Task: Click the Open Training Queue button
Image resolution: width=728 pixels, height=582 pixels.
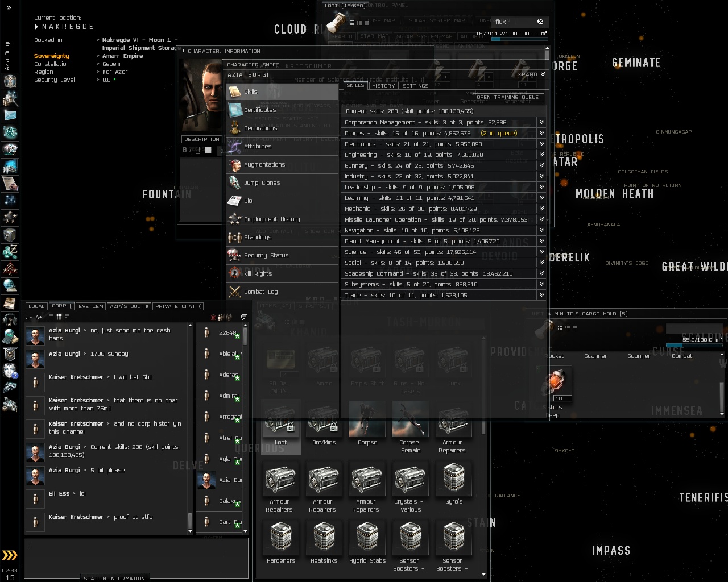Action: pyautogui.click(x=508, y=97)
